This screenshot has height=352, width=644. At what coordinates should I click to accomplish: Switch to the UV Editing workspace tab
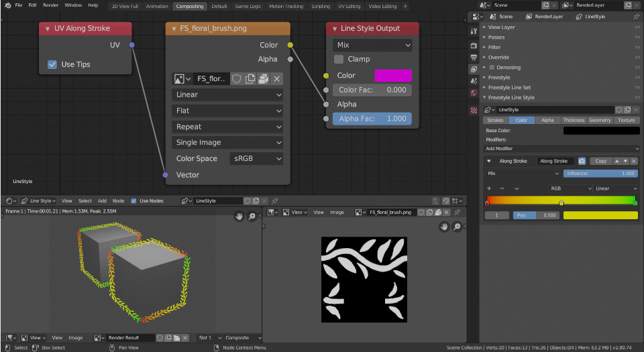coord(349,6)
